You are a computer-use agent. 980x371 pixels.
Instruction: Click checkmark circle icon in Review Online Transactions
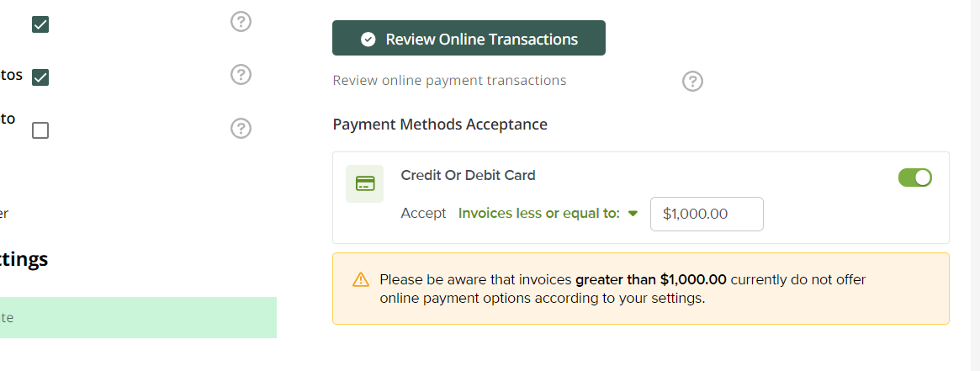pos(368,40)
